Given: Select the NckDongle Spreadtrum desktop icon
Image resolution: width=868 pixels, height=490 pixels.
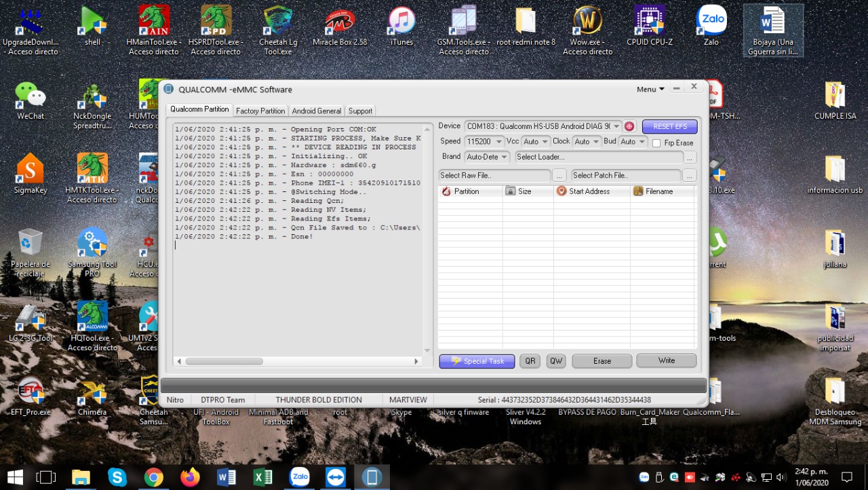Looking at the screenshot, I should click(92, 106).
